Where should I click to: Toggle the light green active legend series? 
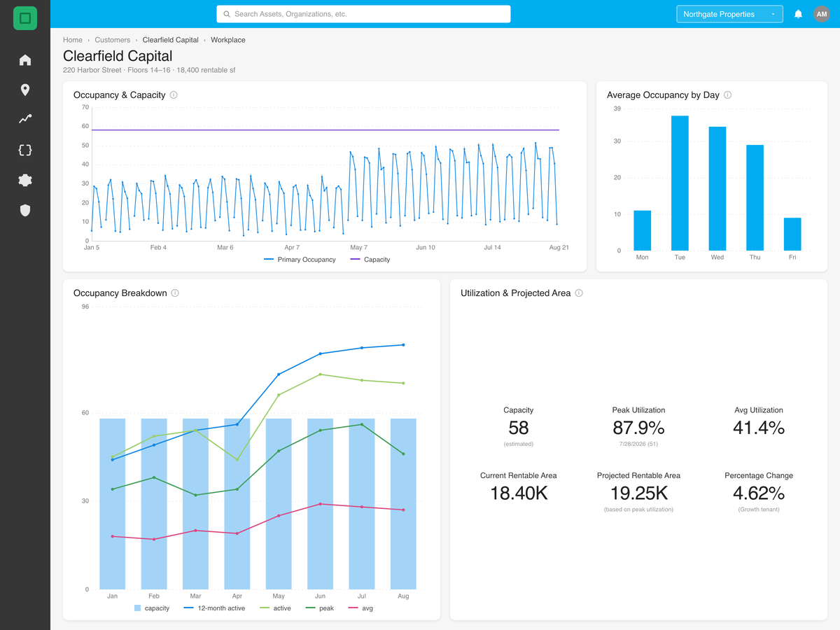click(x=275, y=608)
